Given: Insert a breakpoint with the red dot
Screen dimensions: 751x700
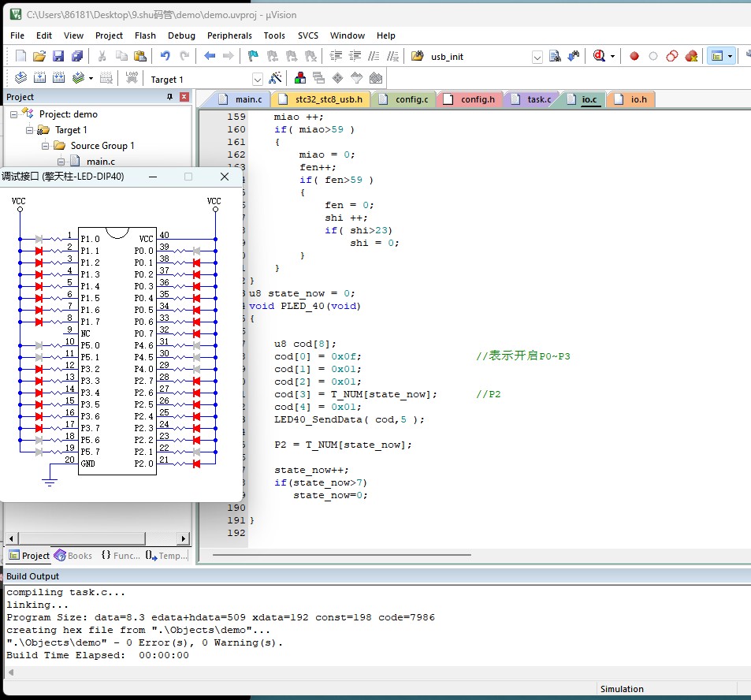Looking at the screenshot, I should pyautogui.click(x=634, y=56).
